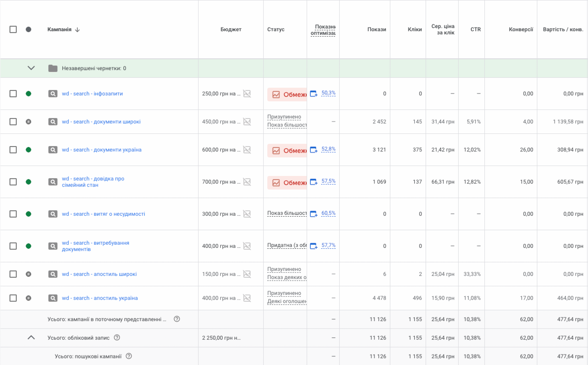The image size is (588, 365).
Task: Select checkbox for документи україна campaign
Action: click(x=13, y=150)
